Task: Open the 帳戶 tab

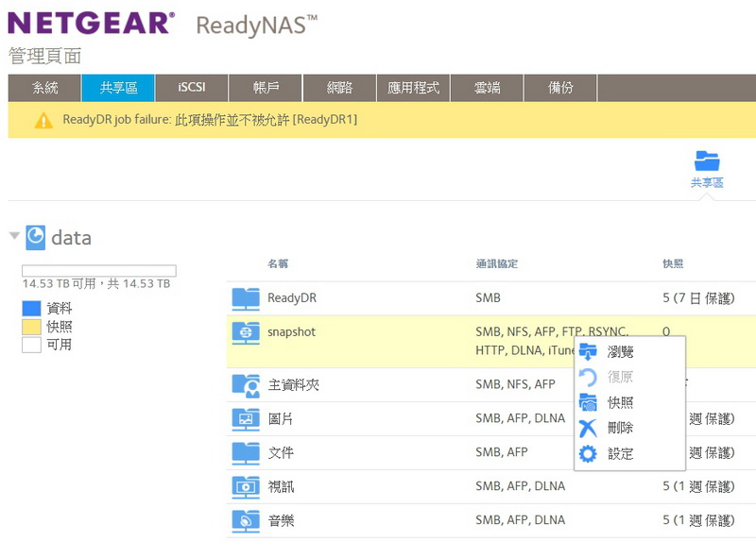Action: pos(266,88)
